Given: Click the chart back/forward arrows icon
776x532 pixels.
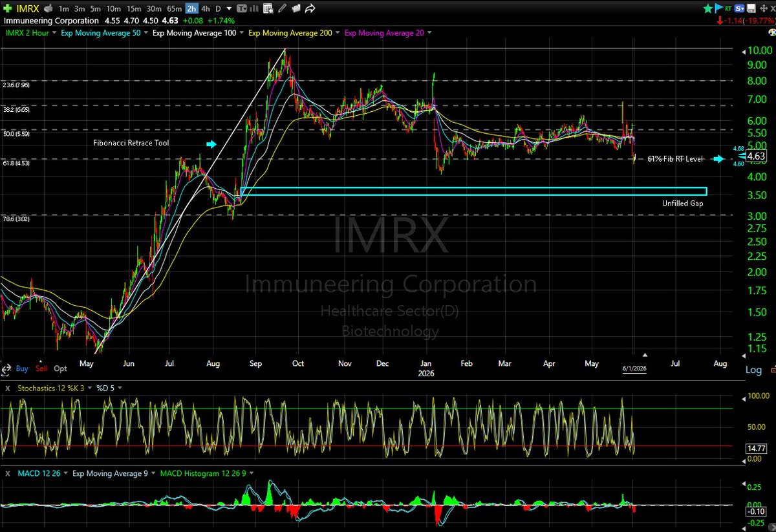Looking at the screenshot, I should point(6,369).
